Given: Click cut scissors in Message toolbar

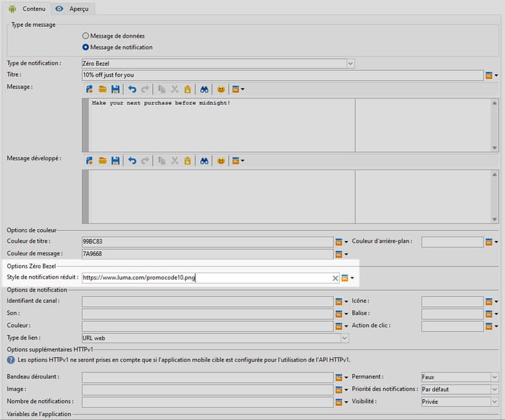Looking at the screenshot, I should pyautogui.click(x=174, y=89).
